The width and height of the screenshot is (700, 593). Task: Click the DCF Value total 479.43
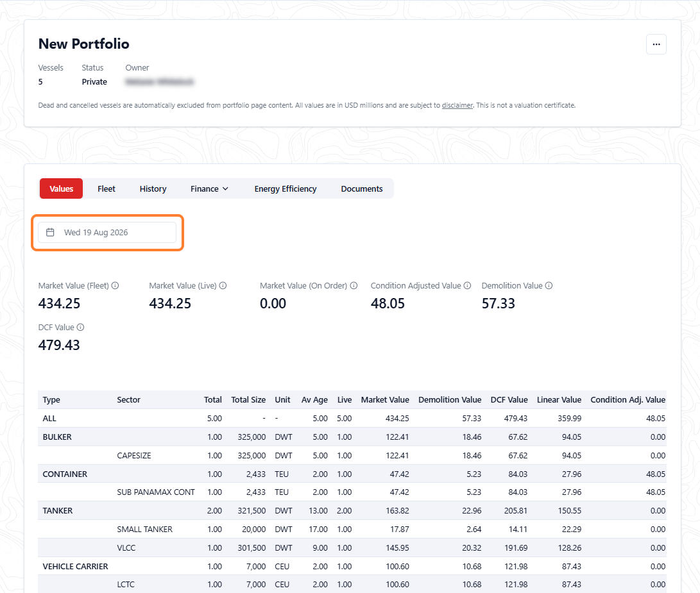tap(59, 345)
